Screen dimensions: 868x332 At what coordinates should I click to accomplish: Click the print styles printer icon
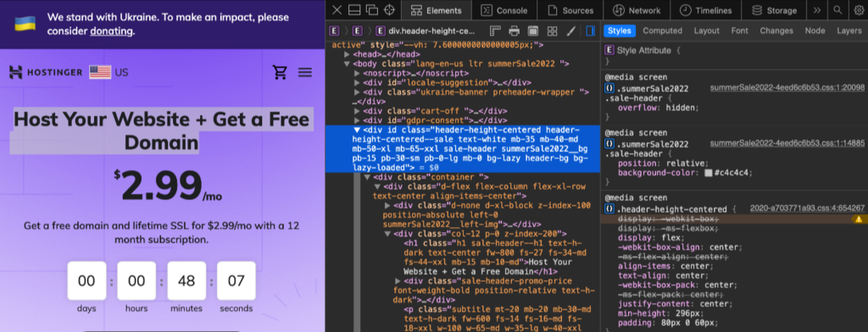(x=515, y=30)
